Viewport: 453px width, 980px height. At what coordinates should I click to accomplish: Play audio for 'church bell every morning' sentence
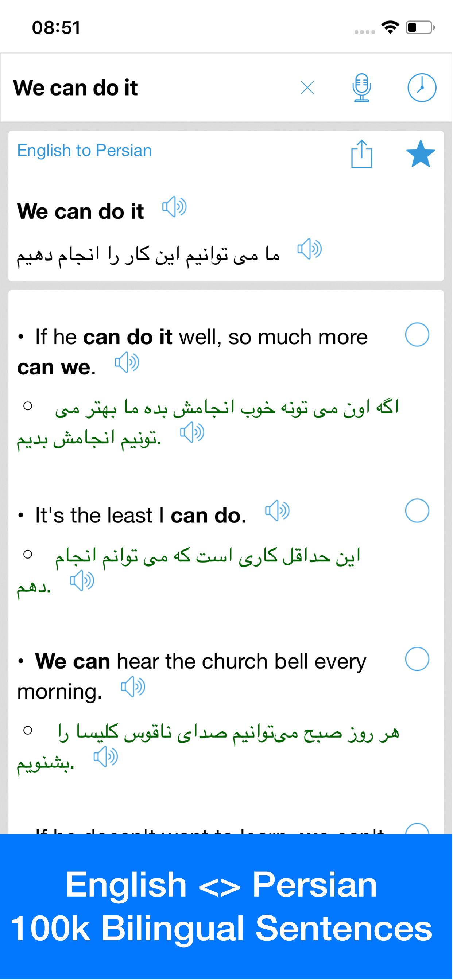133,687
